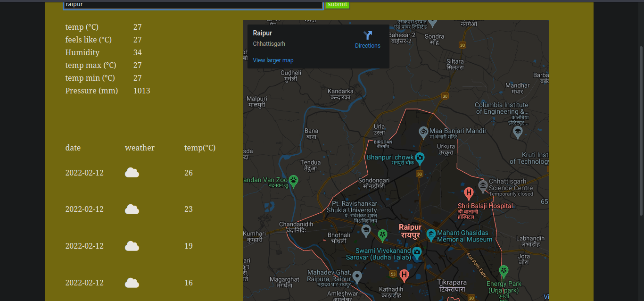644x301 pixels.
Task: Click the red Raipur city label on map
Action: [x=410, y=231]
